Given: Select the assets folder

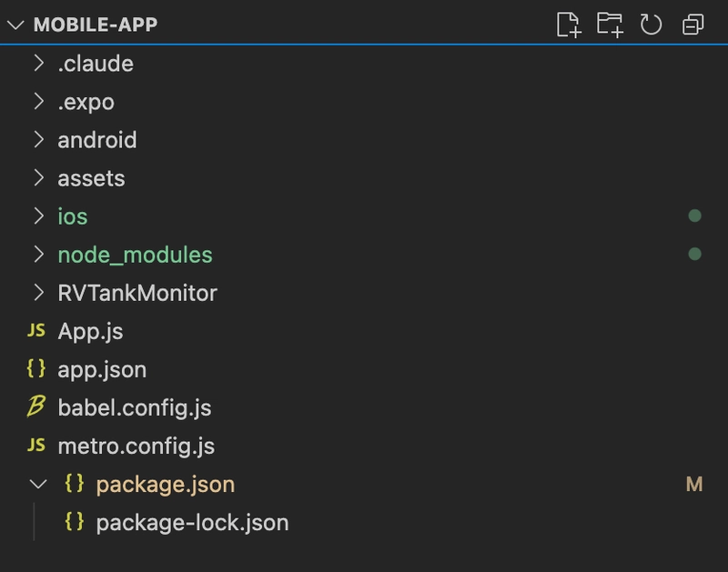Looking at the screenshot, I should tap(91, 178).
